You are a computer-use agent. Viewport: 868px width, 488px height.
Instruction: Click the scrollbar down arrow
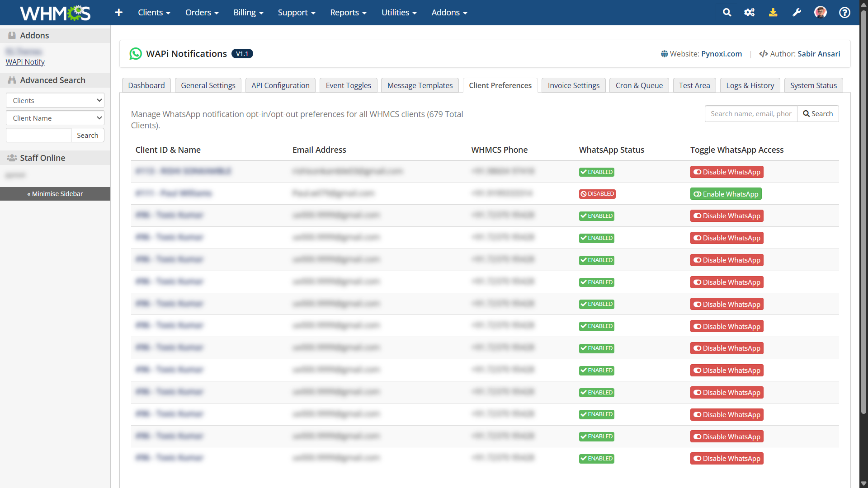coord(863,483)
